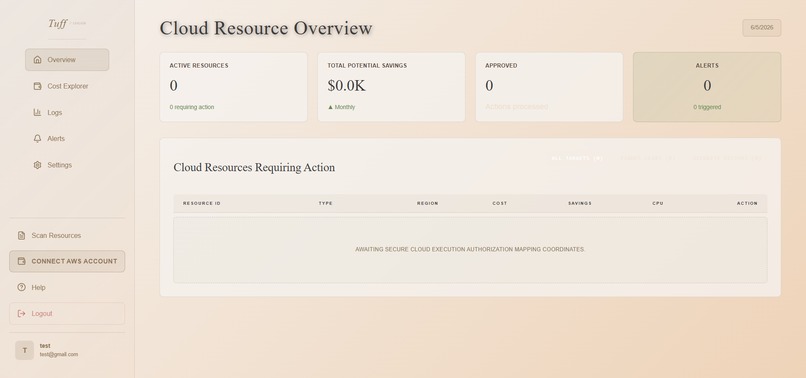Open the Settings gear icon

click(x=38, y=165)
